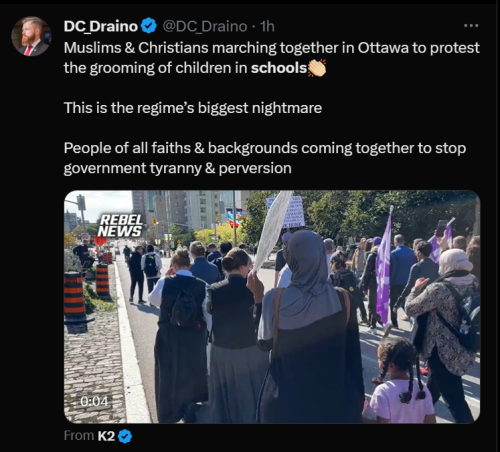Screen dimensions: 500x452
Task: Click the orange striped traffic barrel in video
Action: (75, 302)
